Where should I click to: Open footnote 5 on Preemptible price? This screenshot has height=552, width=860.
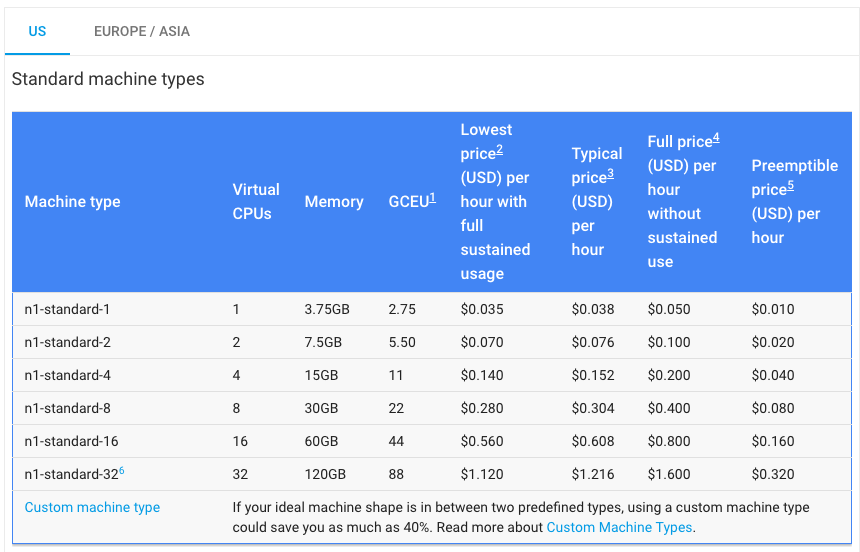tap(790, 186)
